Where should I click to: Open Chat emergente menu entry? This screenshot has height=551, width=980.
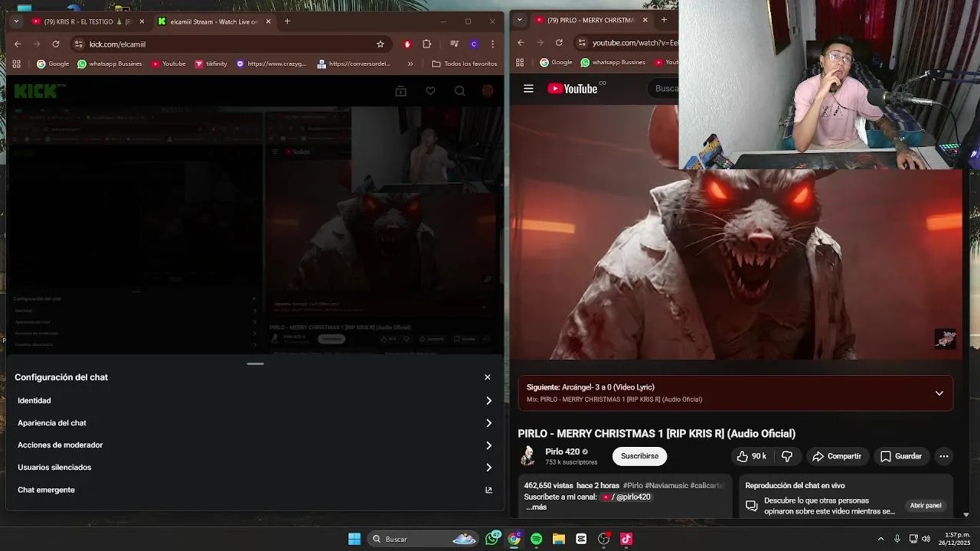pyautogui.click(x=255, y=490)
